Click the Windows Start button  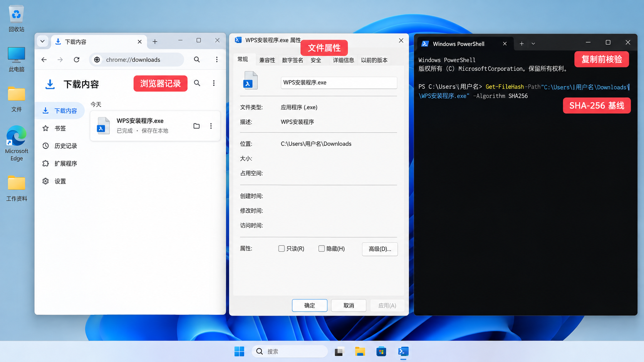239,351
